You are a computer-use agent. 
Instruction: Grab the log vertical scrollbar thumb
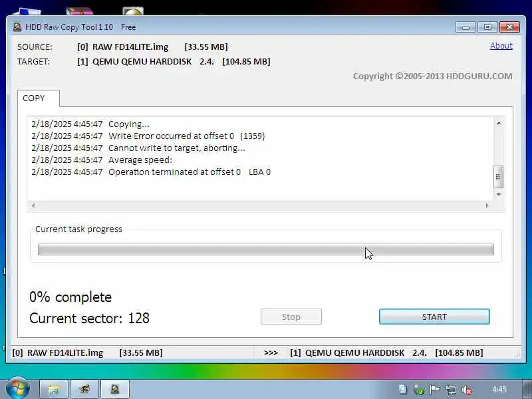click(x=498, y=176)
